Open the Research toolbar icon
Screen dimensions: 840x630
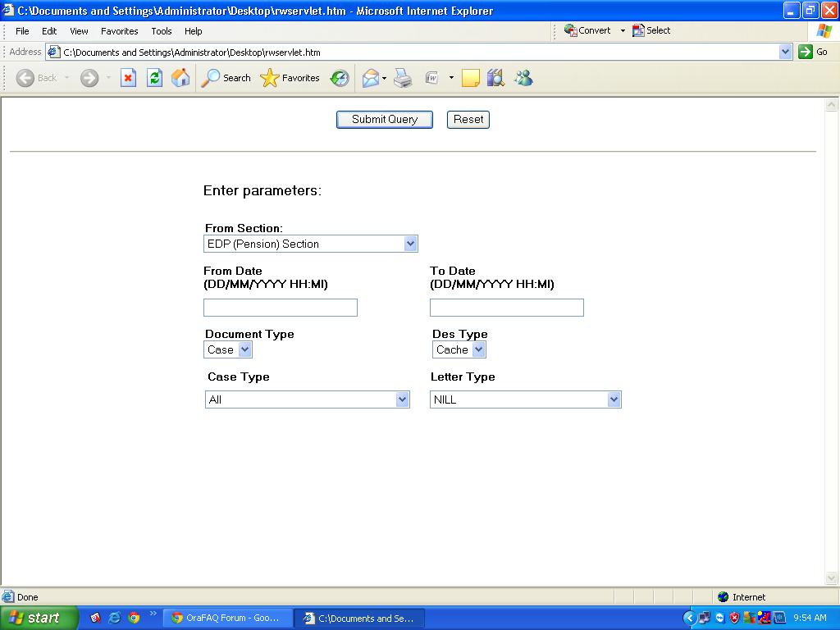495,78
